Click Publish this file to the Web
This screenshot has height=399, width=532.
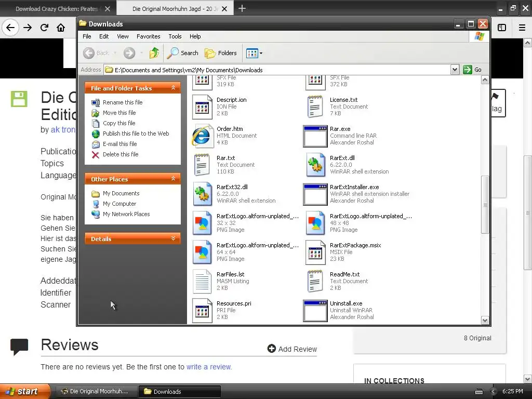(x=136, y=134)
